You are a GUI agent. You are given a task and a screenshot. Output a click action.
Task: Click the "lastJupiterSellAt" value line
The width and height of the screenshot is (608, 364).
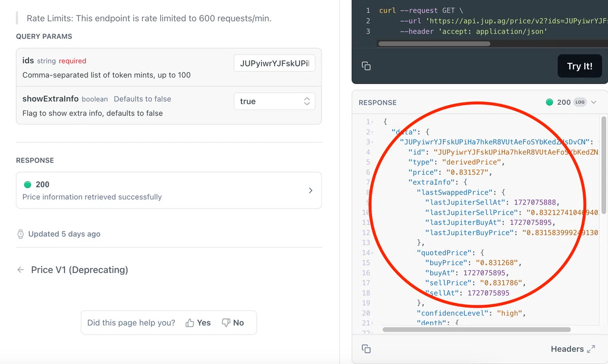[x=492, y=203]
